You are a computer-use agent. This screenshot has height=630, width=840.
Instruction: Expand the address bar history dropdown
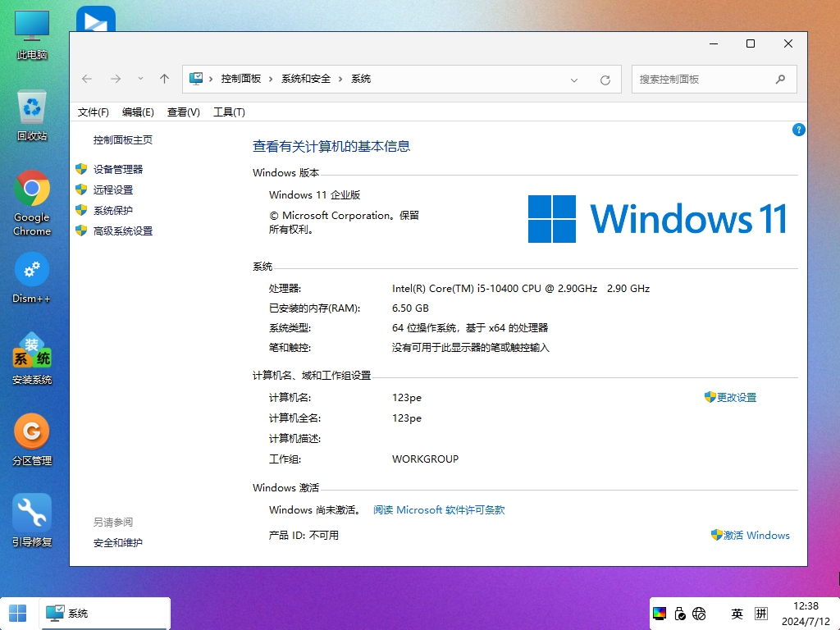pyautogui.click(x=573, y=80)
